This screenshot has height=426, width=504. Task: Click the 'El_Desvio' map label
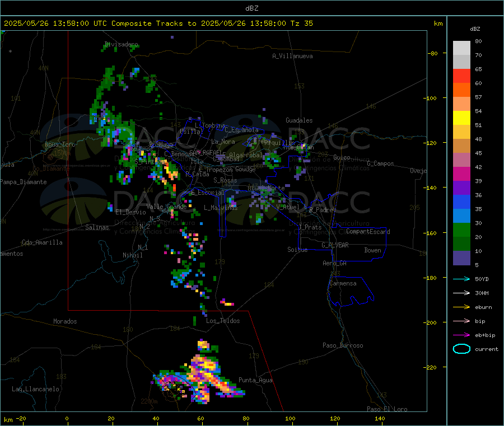click(x=130, y=212)
